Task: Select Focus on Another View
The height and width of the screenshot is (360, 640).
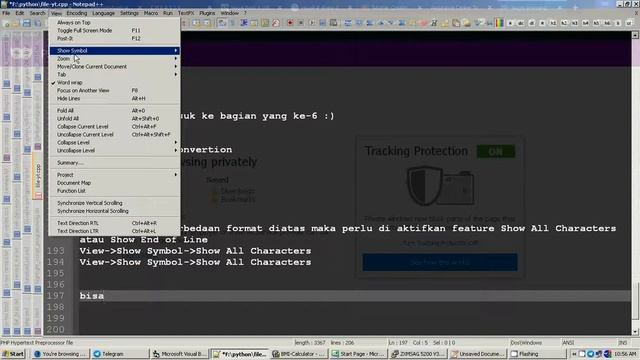Action: [114, 91]
